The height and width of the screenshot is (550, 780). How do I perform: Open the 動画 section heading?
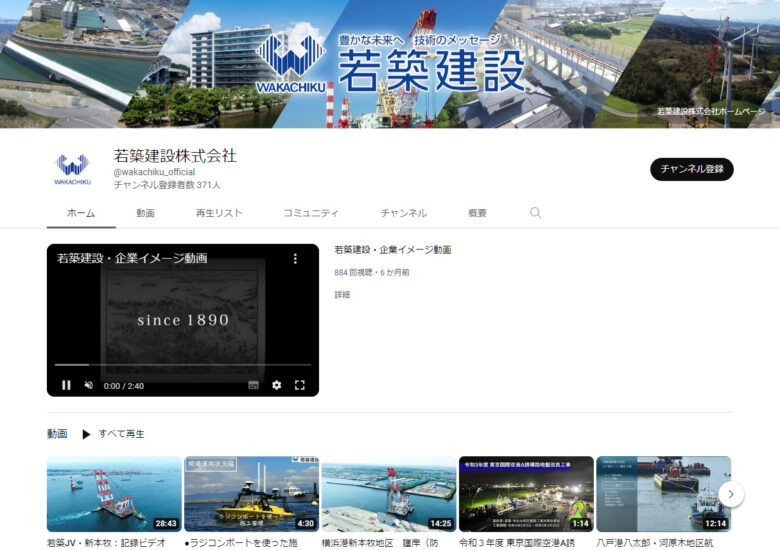pyautogui.click(x=57, y=434)
